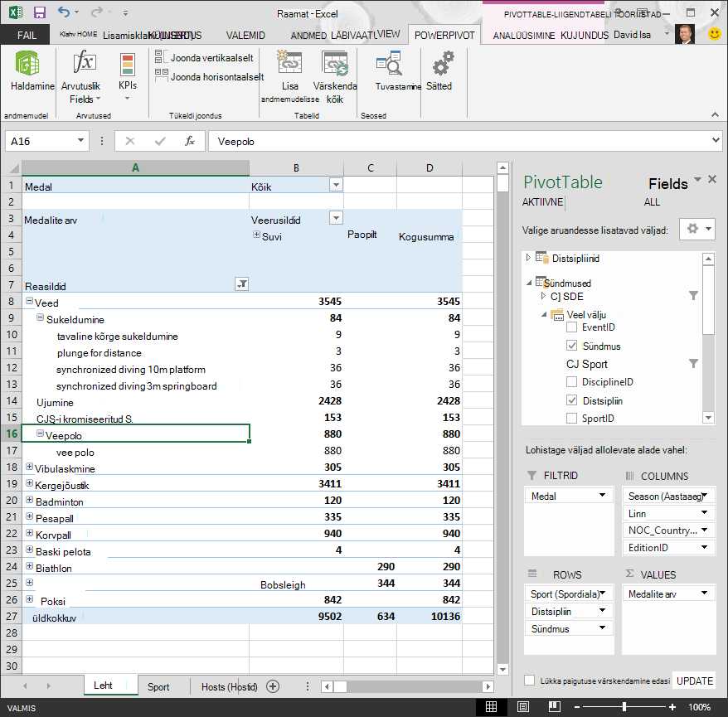Click the smiley feedback icon
728x717 pixels.
[714, 34]
